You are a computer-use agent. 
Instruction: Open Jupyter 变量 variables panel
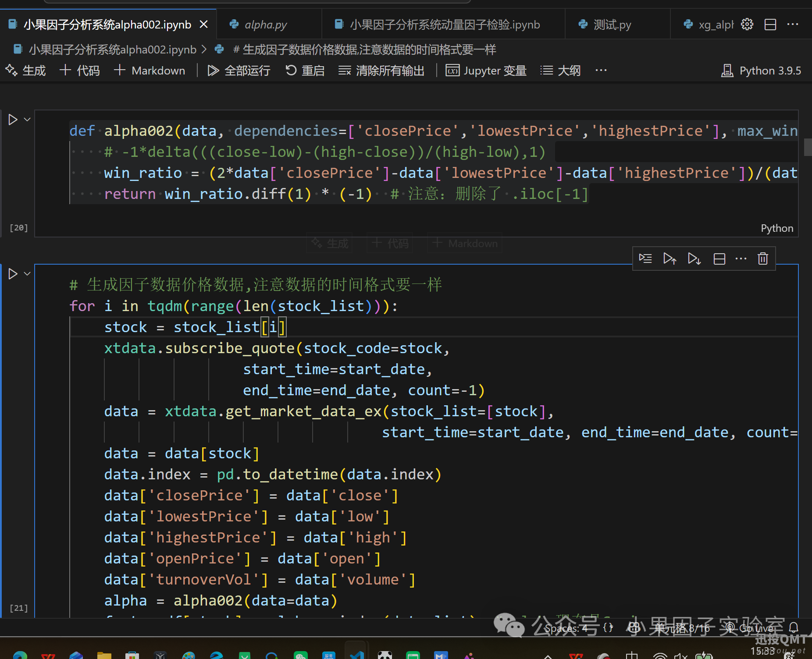pos(486,71)
